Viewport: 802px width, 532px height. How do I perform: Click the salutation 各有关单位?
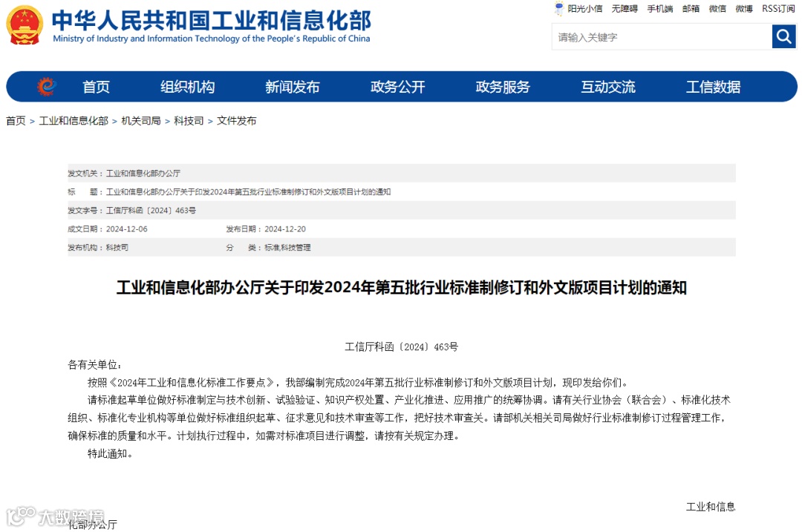coord(94,365)
